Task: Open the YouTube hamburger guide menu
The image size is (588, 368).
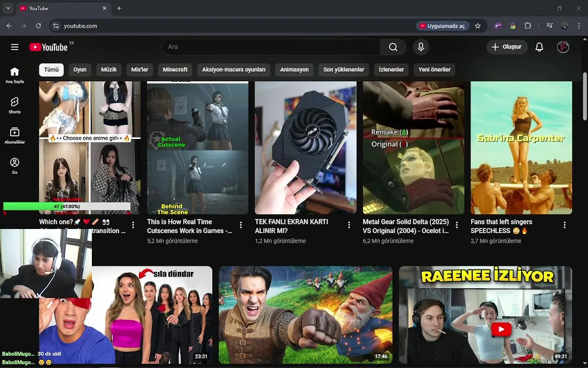Action: click(15, 47)
